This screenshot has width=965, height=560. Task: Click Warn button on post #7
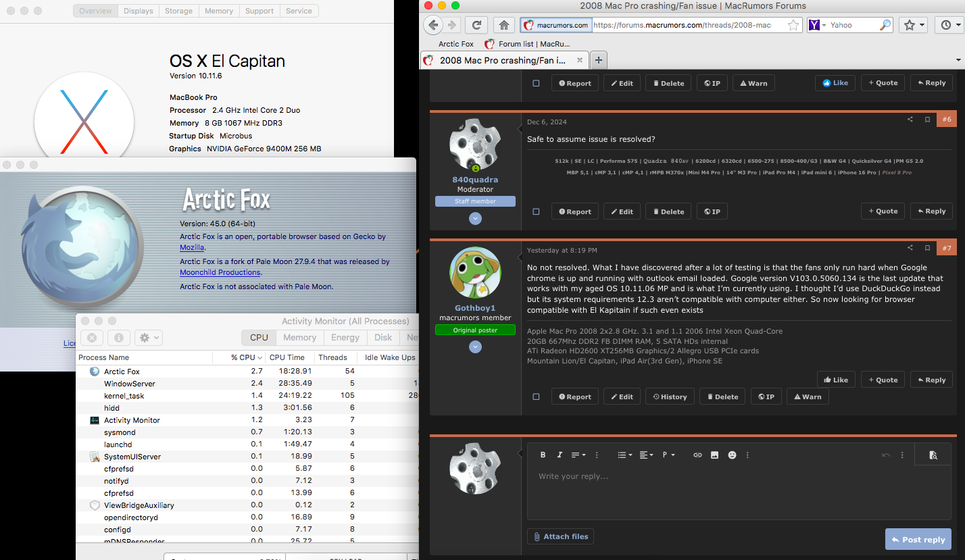tap(807, 397)
